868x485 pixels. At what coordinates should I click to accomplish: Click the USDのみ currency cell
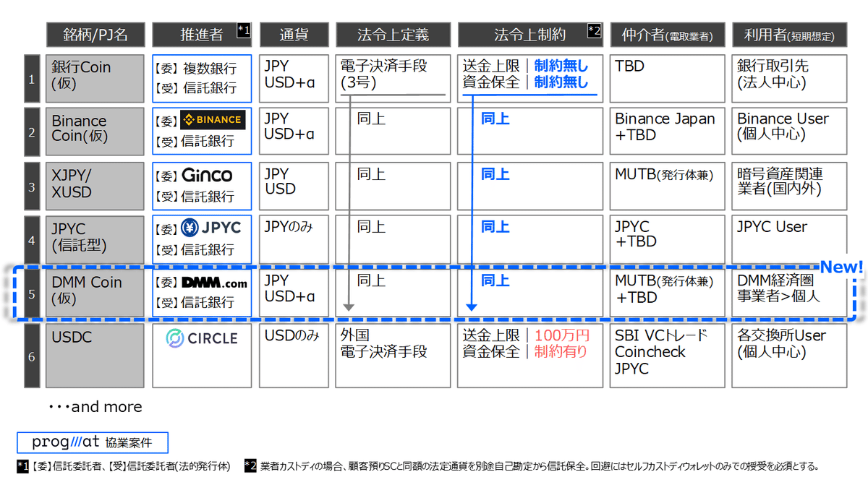pyautogui.click(x=294, y=355)
